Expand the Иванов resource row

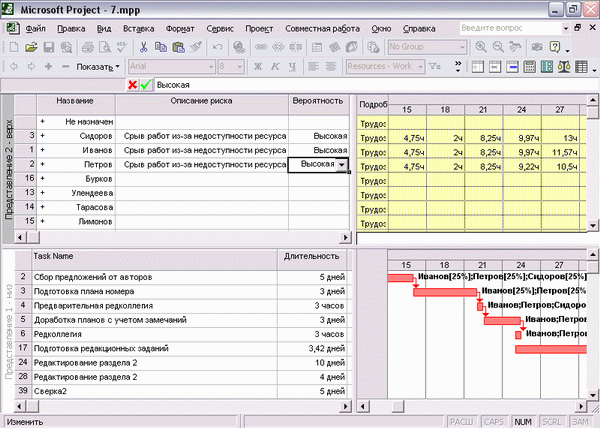pos(42,150)
